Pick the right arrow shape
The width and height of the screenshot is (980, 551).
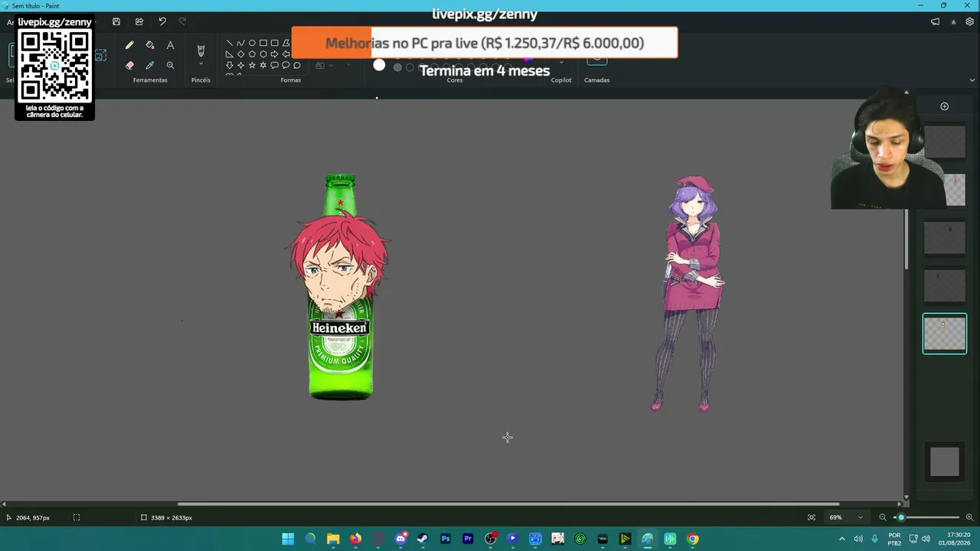(274, 54)
